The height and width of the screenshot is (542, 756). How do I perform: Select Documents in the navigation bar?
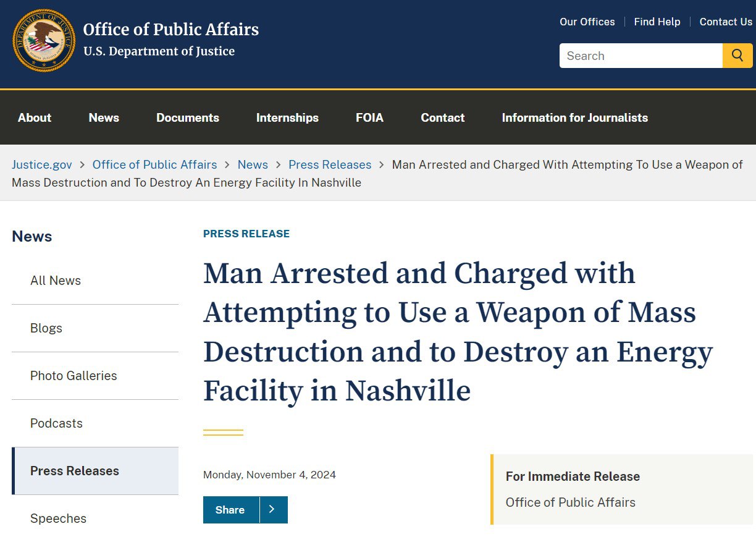click(188, 117)
